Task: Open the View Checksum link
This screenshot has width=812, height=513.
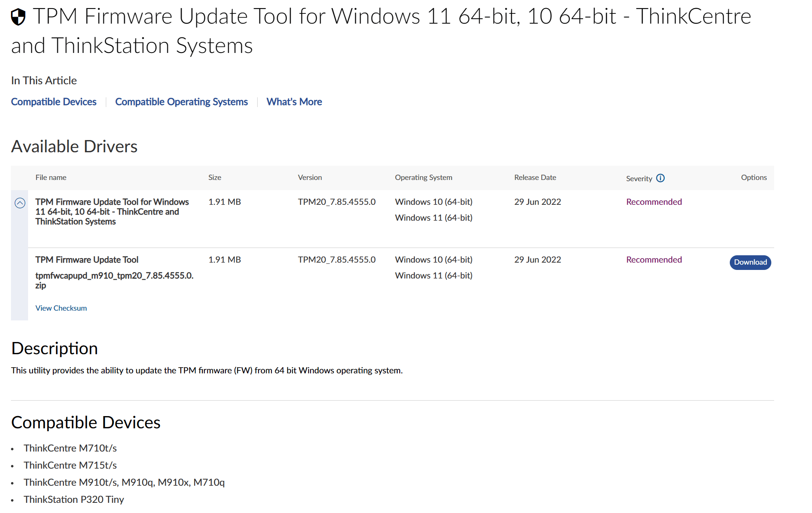Action: (x=61, y=308)
